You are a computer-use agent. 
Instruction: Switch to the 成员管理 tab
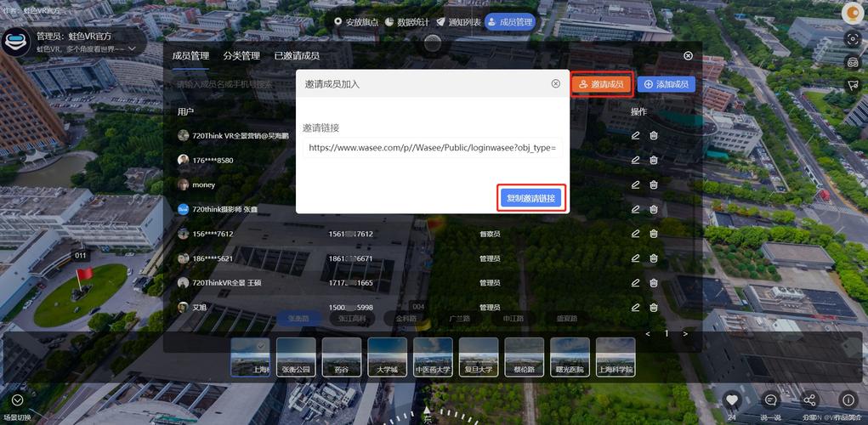(190, 56)
